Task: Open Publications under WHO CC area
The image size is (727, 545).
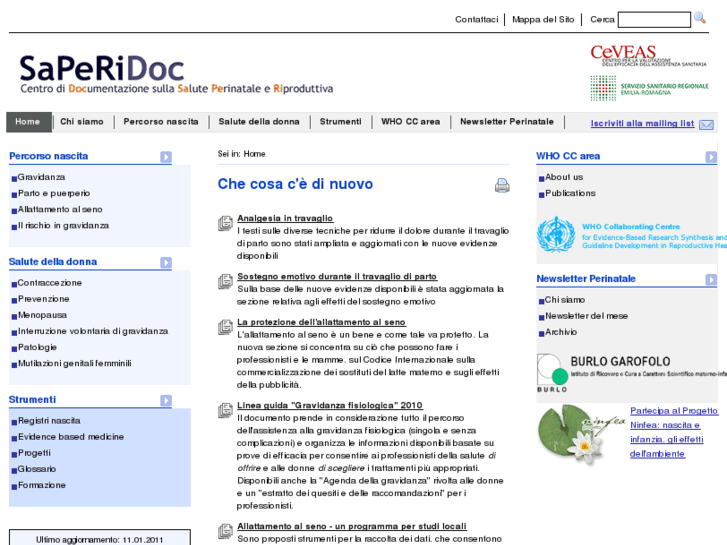Action: coord(570,193)
